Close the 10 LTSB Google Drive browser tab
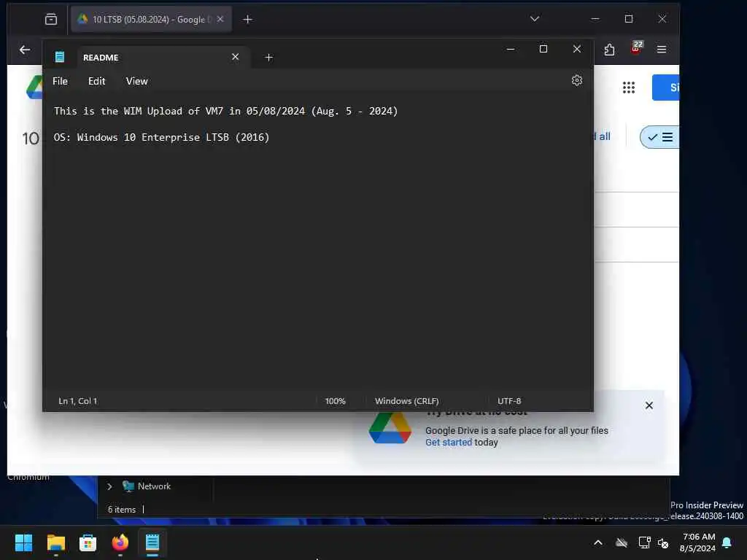Viewport: 747px width, 560px height. [x=220, y=19]
